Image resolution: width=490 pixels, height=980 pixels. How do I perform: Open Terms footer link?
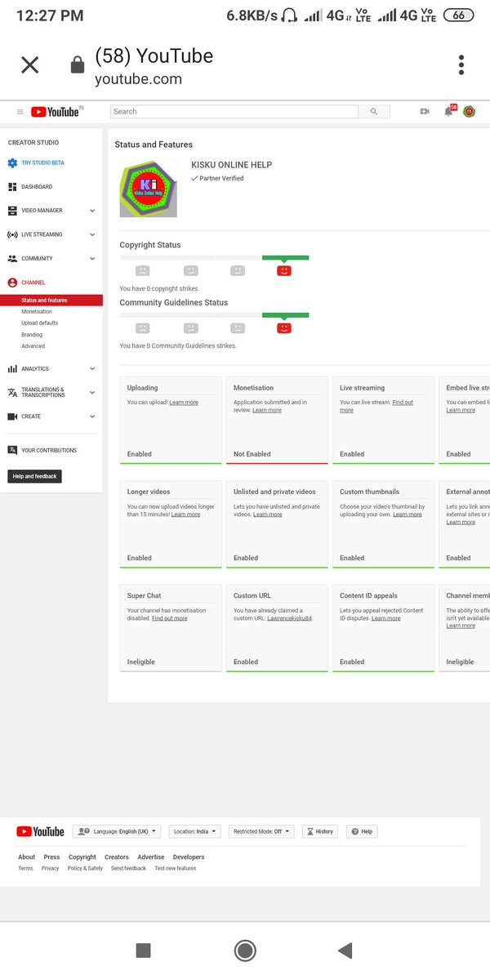(26, 868)
